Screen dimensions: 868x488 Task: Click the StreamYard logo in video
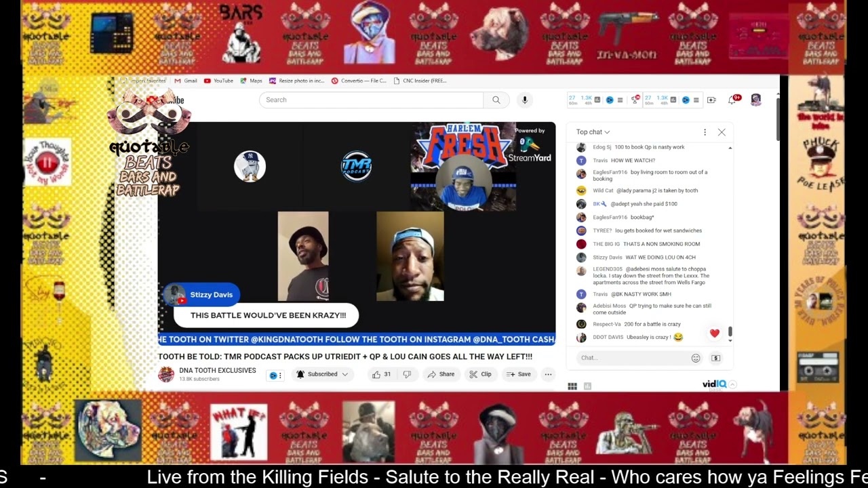[530, 150]
